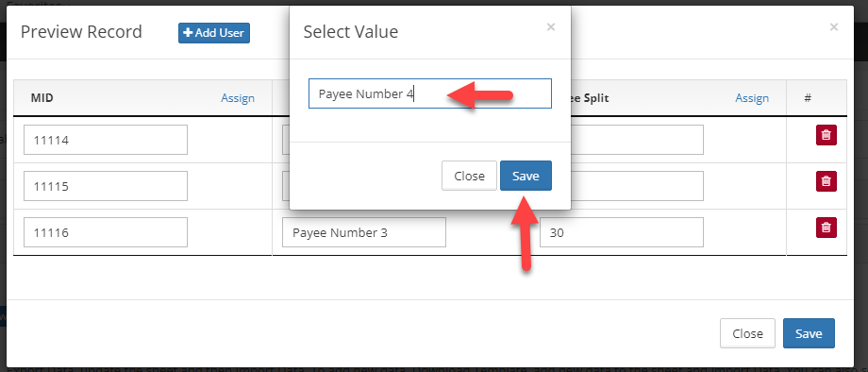Screen dimensions: 868x372
Task: Click Close at bottom of Preview Record
Action: click(747, 334)
